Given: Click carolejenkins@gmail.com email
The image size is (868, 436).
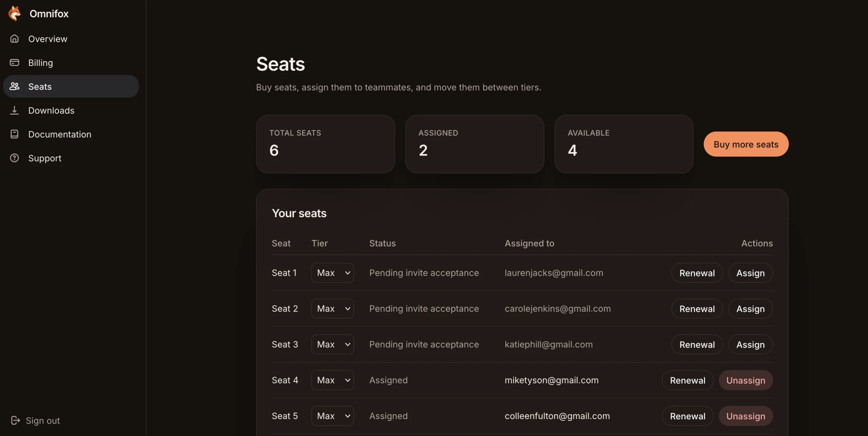Looking at the screenshot, I should point(558,309).
